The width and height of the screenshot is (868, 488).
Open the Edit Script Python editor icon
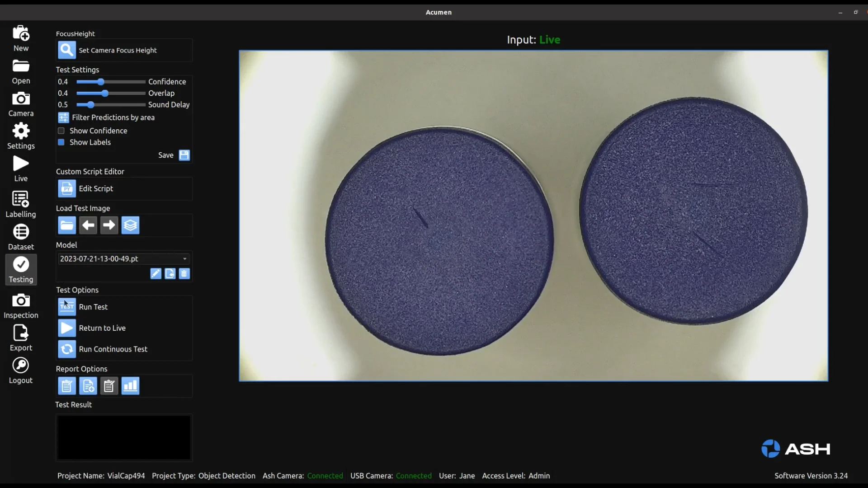pyautogui.click(x=66, y=188)
